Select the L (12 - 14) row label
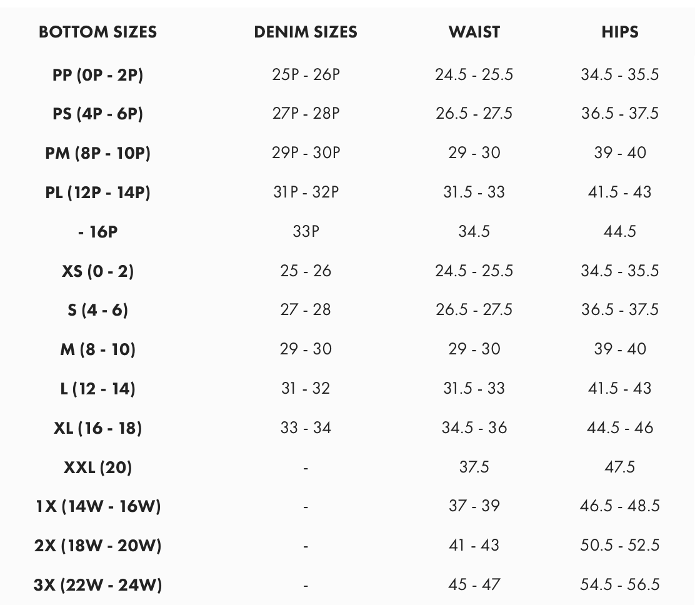The height and width of the screenshot is (610, 700). click(98, 389)
